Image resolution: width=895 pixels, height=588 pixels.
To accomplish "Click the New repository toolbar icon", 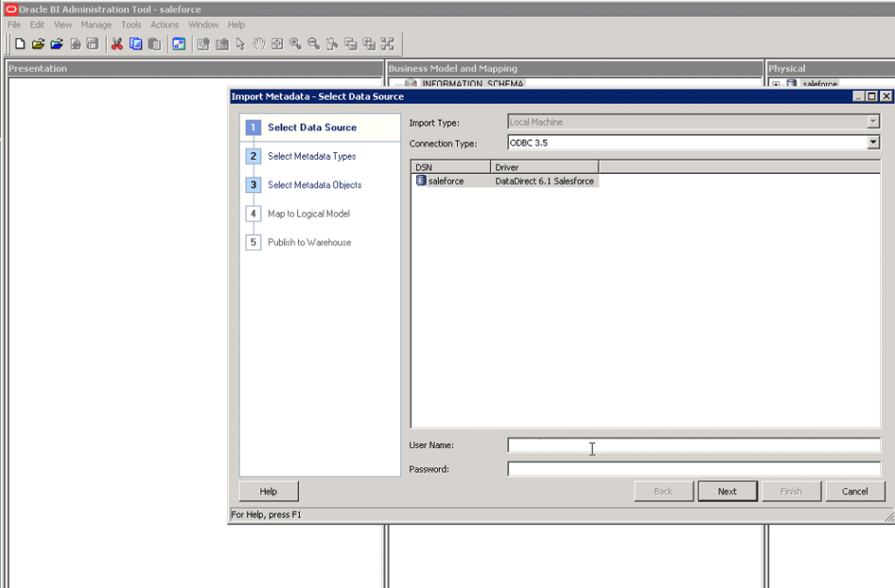I will (20, 44).
